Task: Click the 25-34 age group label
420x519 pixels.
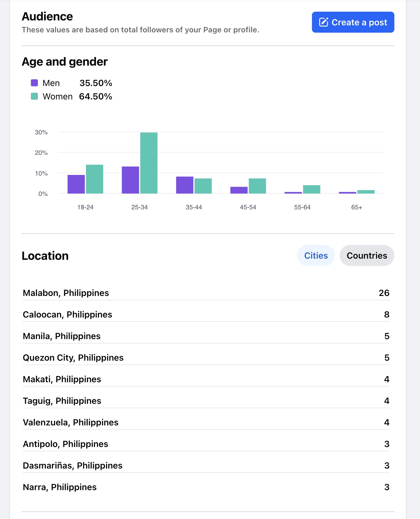Action: (140, 207)
